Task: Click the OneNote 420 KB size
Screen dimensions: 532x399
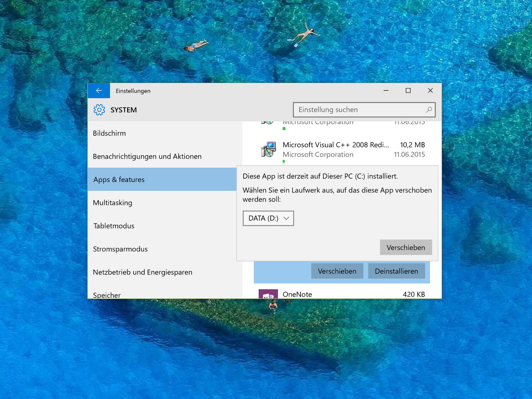Action: point(414,294)
